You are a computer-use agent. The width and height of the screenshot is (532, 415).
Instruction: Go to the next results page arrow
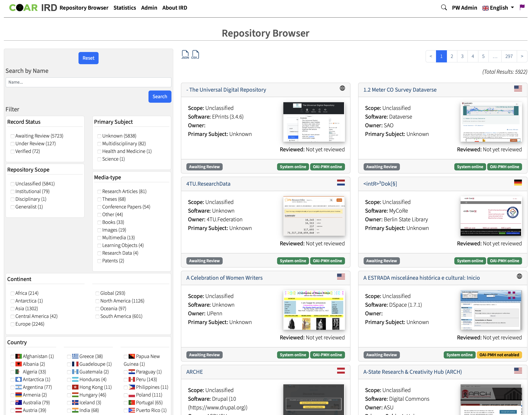pyautogui.click(x=522, y=56)
